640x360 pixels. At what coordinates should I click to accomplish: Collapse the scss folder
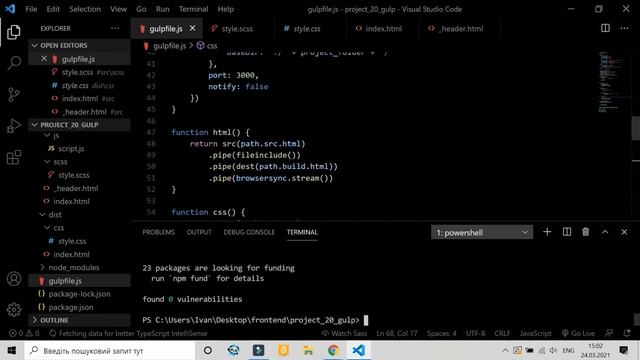tap(56, 162)
